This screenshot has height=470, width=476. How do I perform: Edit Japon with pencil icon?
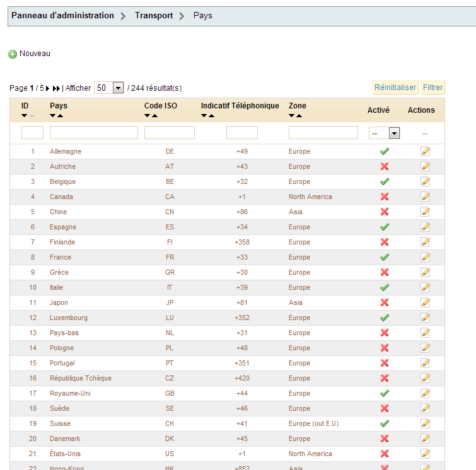click(426, 302)
